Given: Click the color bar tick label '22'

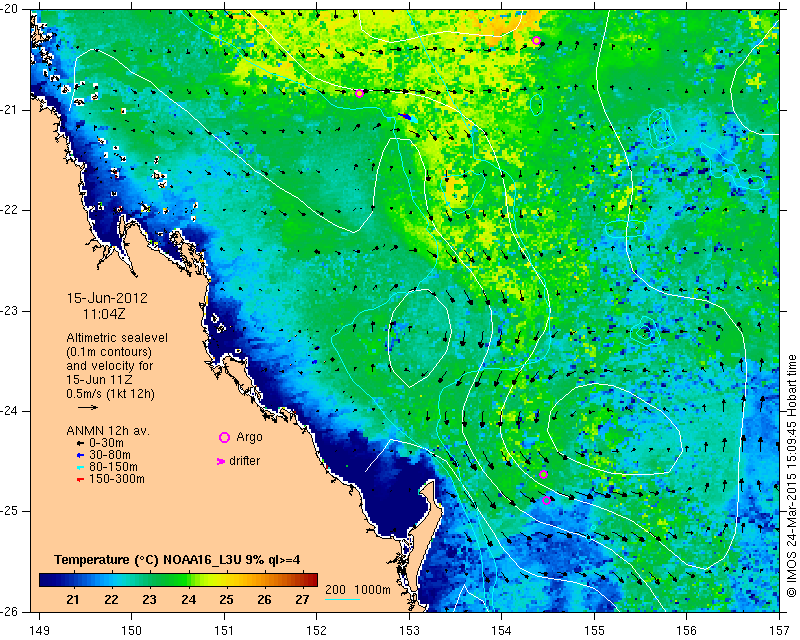Looking at the screenshot, I should (x=111, y=600).
